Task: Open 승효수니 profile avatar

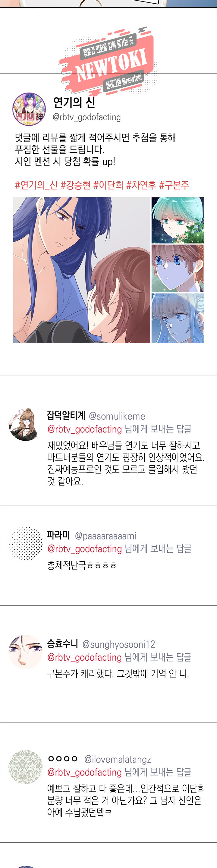Action: coord(25,652)
